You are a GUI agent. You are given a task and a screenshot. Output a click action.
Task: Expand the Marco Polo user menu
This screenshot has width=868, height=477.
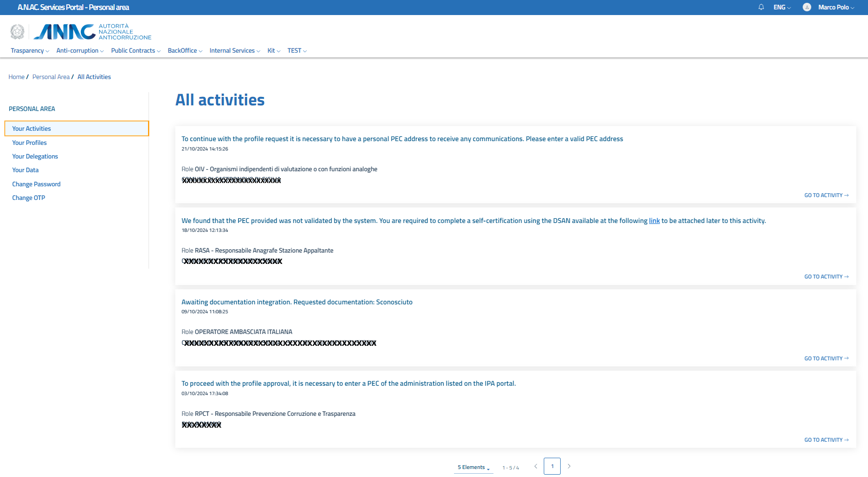[x=836, y=7]
